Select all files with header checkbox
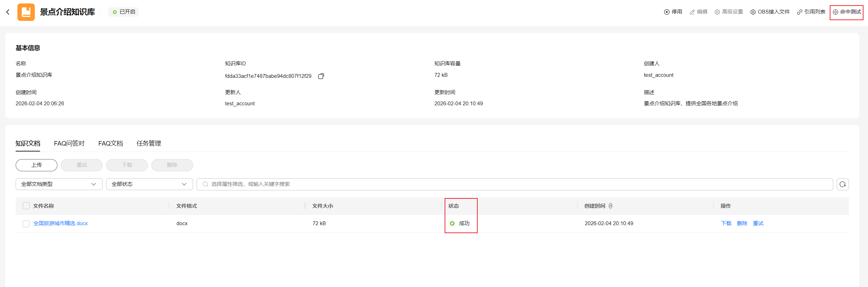The width and height of the screenshot is (868, 287). [x=26, y=206]
